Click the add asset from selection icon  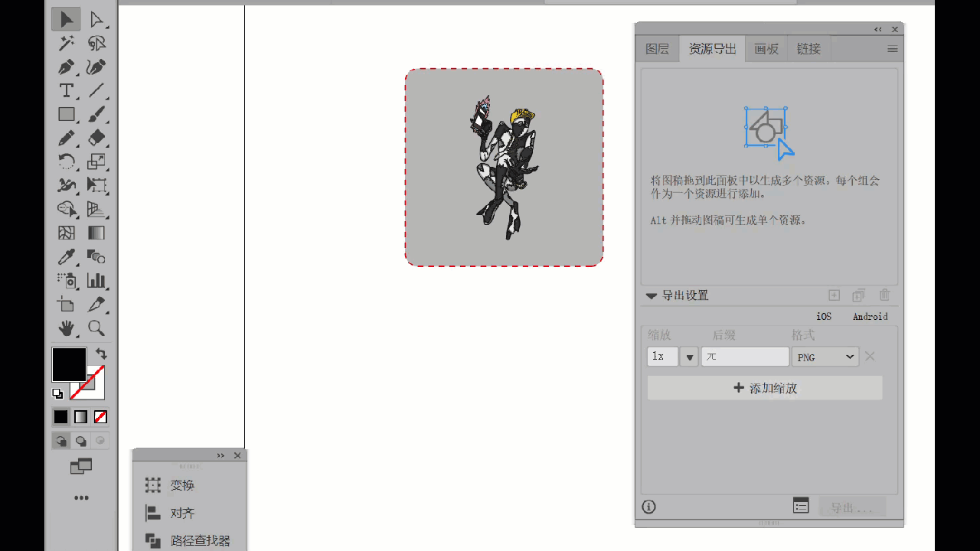point(835,295)
